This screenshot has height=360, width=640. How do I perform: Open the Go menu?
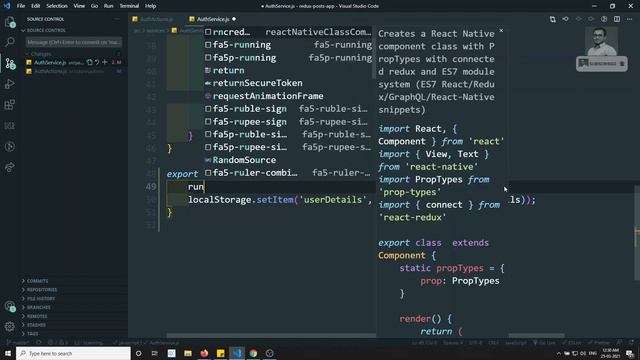tap(94, 6)
